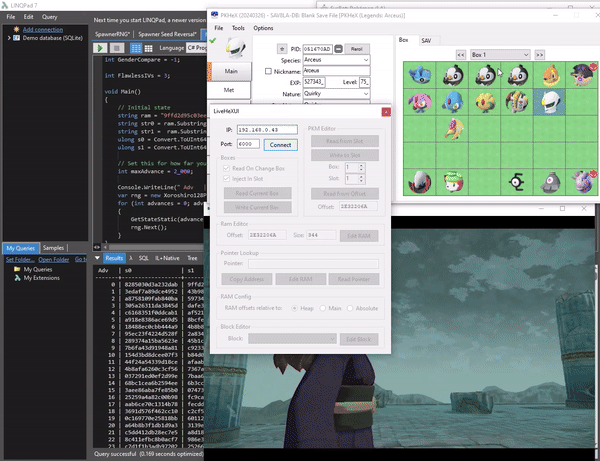The width and height of the screenshot is (600, 461).
Task: Click the Port input field
Action: [248, 144]
